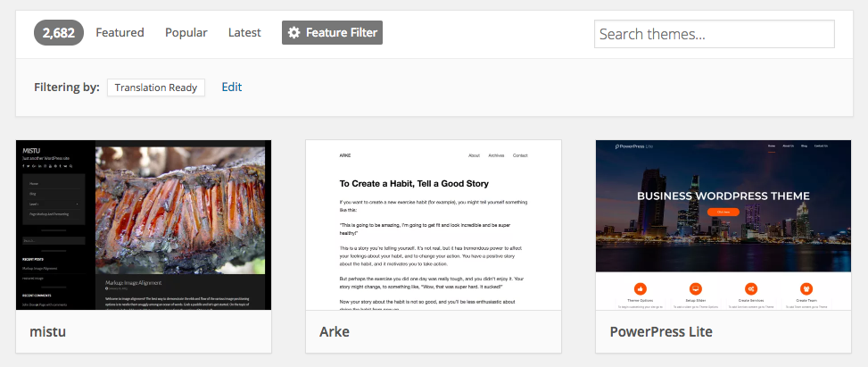The height and width of the screenshot is (367, 868).
Task: Show the Latest themes tab
Action: point(244,33)
